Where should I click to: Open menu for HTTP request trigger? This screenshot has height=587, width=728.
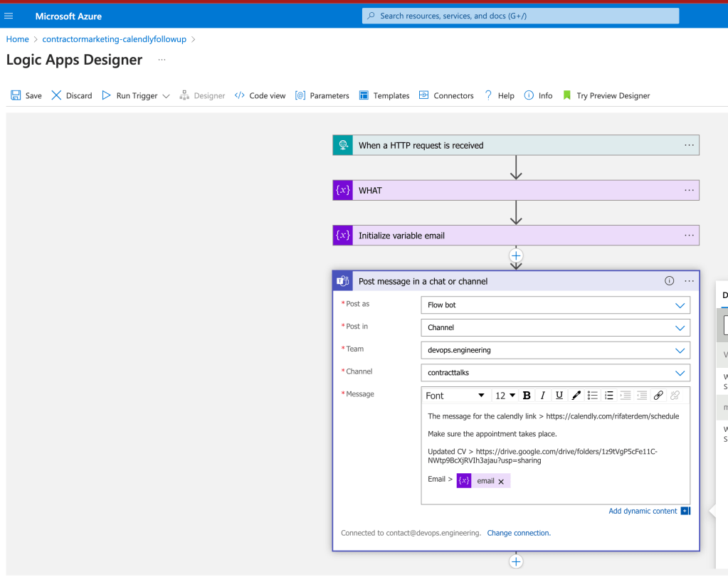[689, 145]
